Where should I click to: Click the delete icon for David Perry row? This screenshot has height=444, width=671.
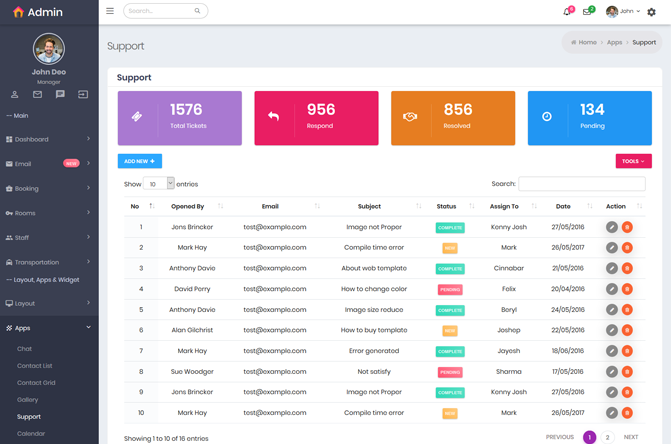pyautogui.click(x=627, y=289)
